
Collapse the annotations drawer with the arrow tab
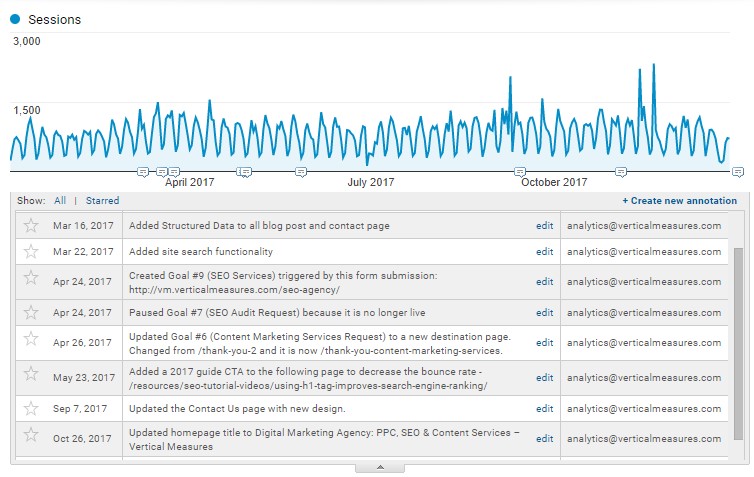[x=380, y=468]
